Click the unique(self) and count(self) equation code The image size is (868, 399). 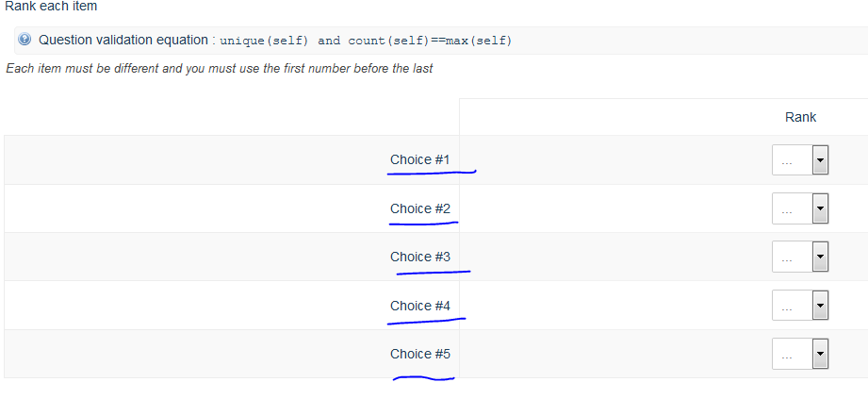coord(366,41)
